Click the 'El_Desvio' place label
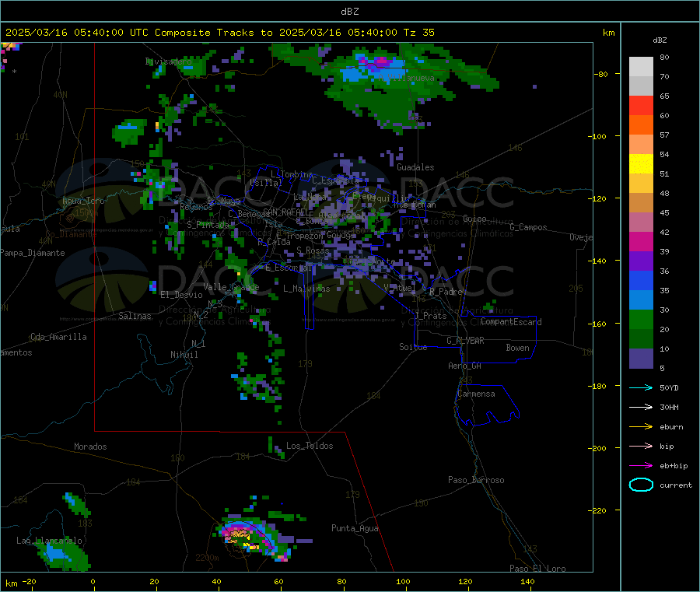Screen dimensions: 700x592 pyautogui.click(x=181, y=295)
